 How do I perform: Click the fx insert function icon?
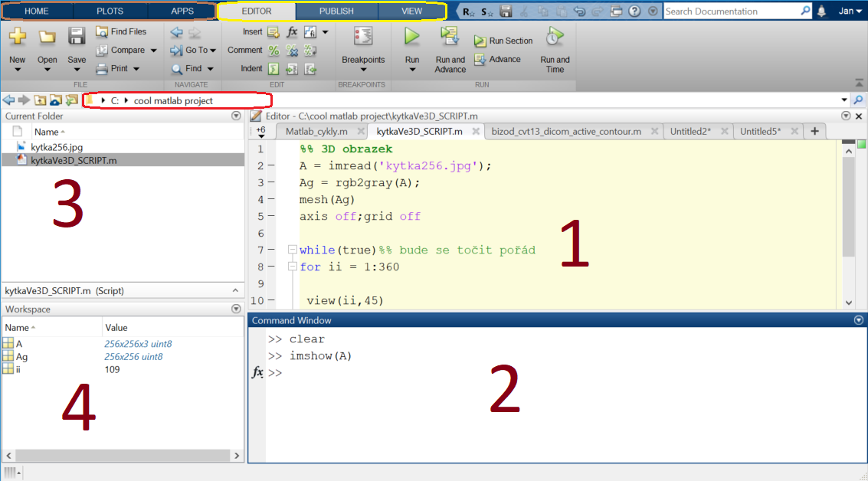292,32
